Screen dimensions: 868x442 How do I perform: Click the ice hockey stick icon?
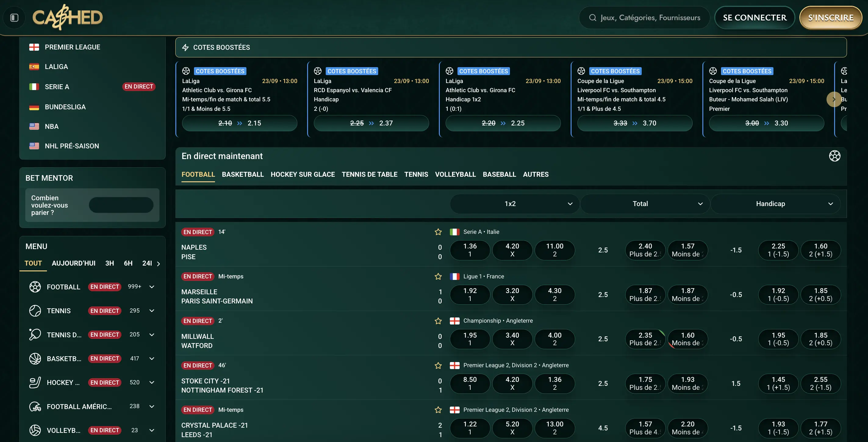pos(35,382)
